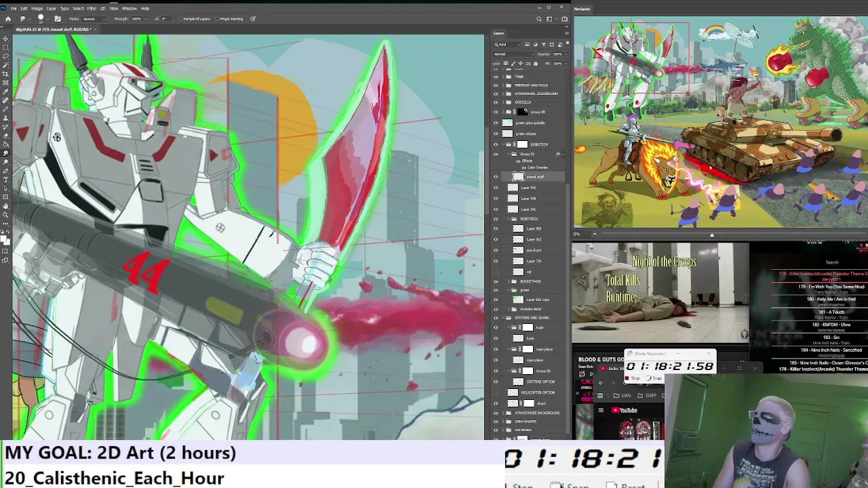Expand the TANK layer group
This screenshot has height=488, width=868.
pyautogui.click(x=503, y=77)
